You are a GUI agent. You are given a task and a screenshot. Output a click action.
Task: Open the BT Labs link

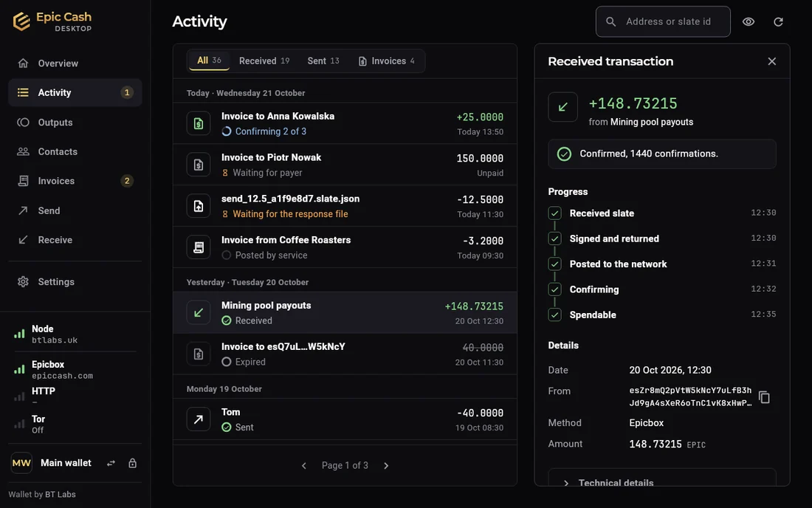(60, 495)
